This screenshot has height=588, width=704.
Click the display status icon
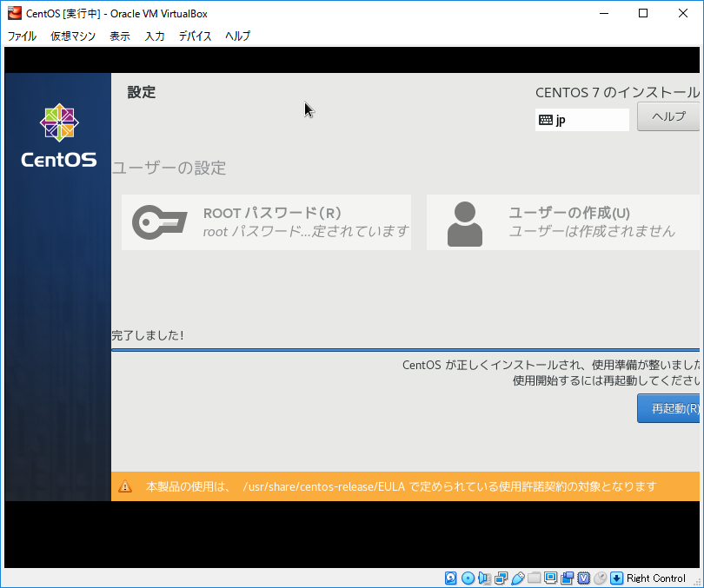pos(550,578)
